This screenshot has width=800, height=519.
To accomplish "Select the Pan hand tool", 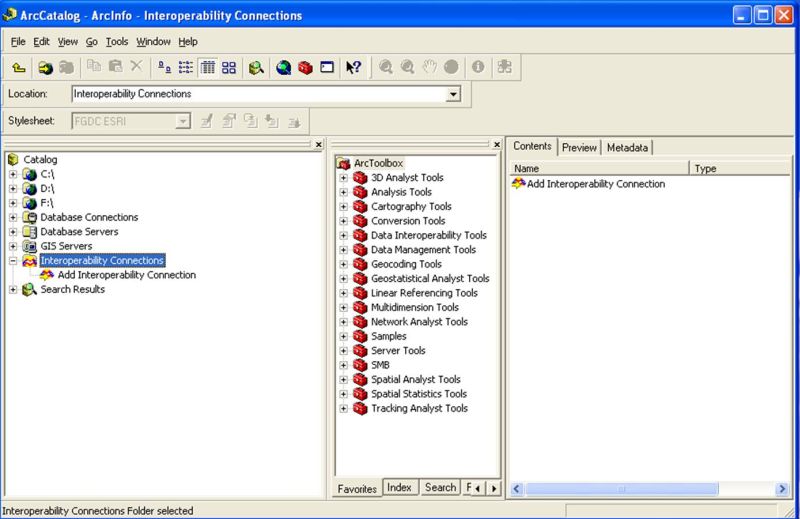I will coord(430,67).
